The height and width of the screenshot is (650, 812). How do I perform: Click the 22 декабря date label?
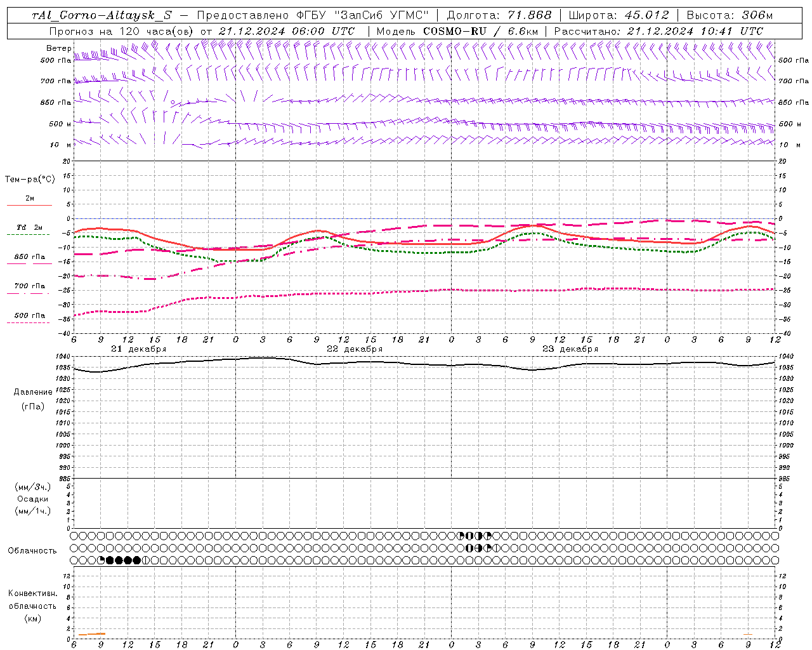tap(355, 349)
